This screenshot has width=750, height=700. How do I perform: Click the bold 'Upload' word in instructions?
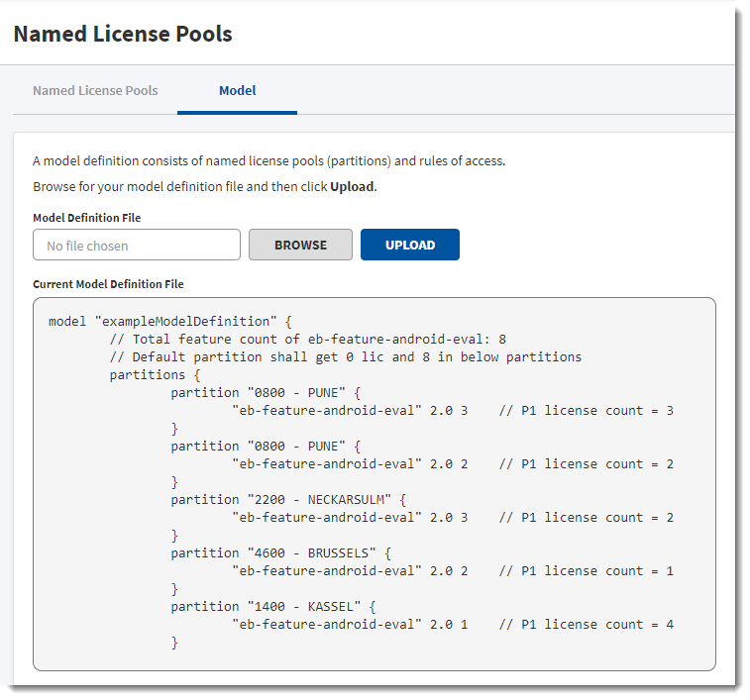tap(352, 186)
